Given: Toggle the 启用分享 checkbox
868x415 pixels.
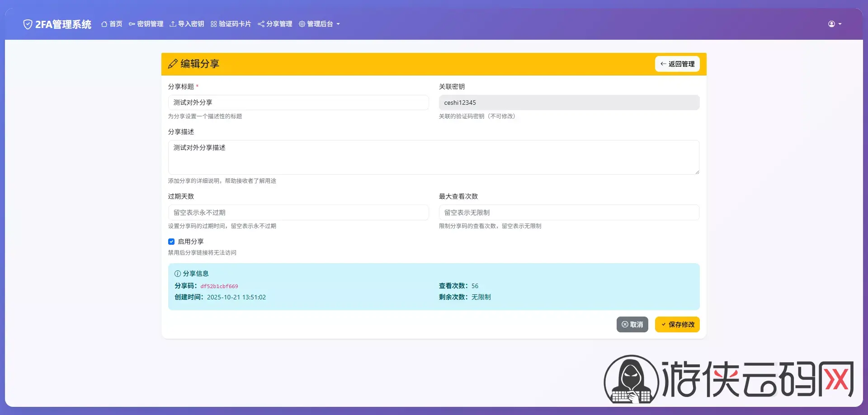Looking at the screenshot, I should coord(171,242).
